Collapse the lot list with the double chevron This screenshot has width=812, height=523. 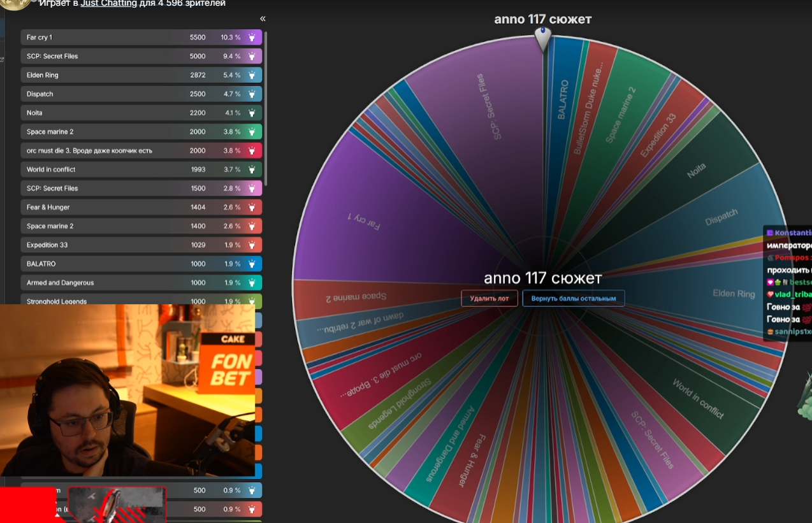[x=263, y=19]
